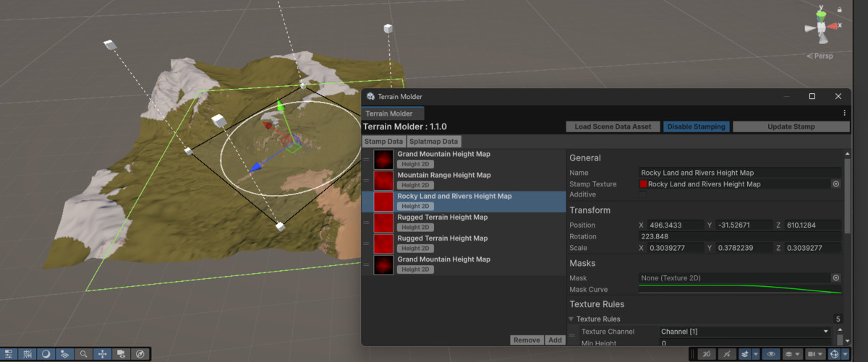Open the layers stack dropdown in bottom toolbar

[x=792, y=354]
